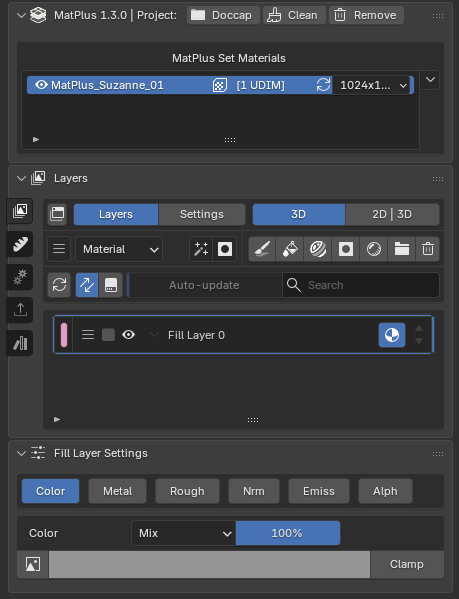The height and width of the screenshot is (599, 459).
Task: Select the swatches sidebar tab icon
Action: click(20, 343)
